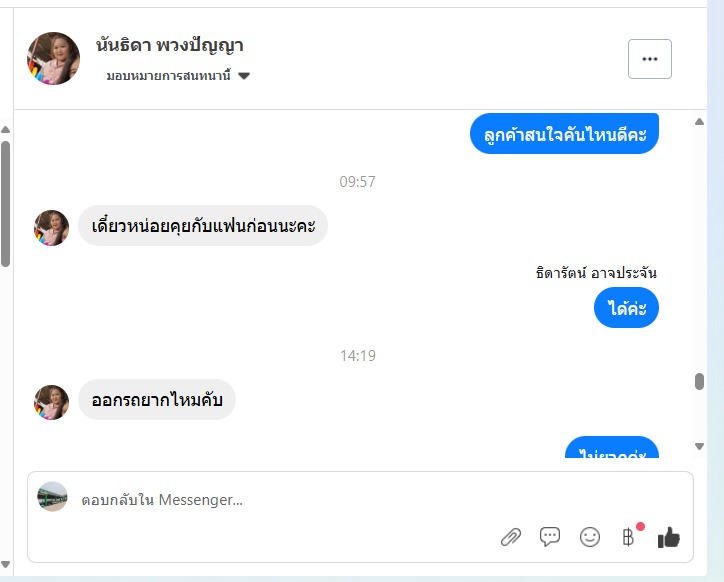Expand the มอบหมายการสนทนานี้ dropdown arrow
724x582 pixels.
[x=244, y=76]
